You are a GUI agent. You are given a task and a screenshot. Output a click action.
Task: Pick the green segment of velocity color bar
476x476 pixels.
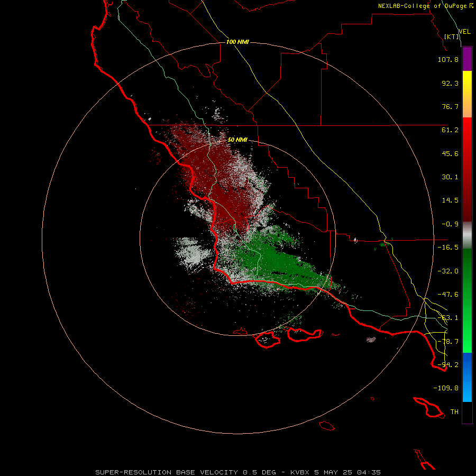click(467, 300)
